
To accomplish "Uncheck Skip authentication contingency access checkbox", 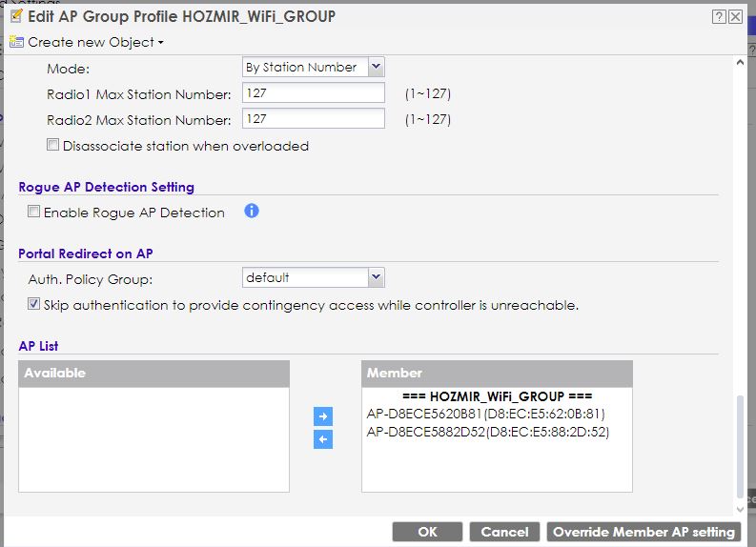I will click(x=33, y=304).
